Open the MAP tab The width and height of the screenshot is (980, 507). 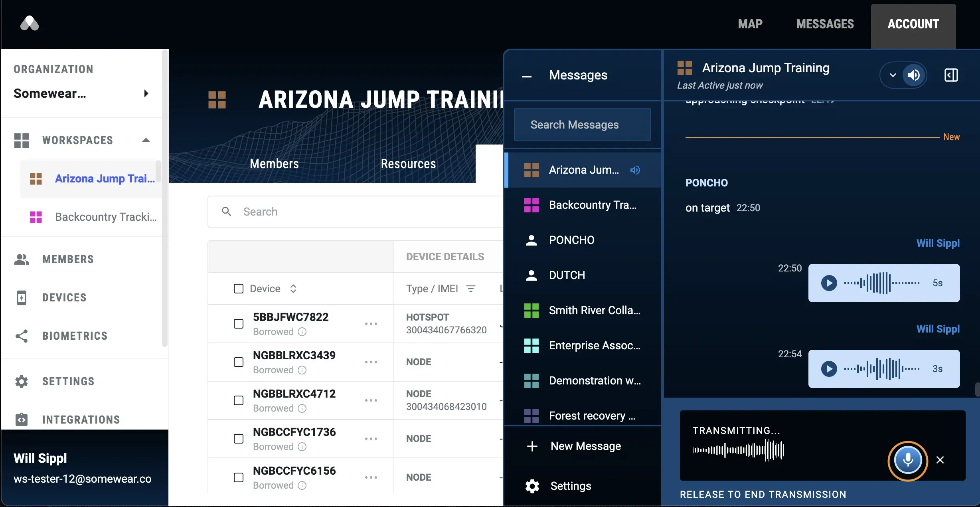pos(750,24)
